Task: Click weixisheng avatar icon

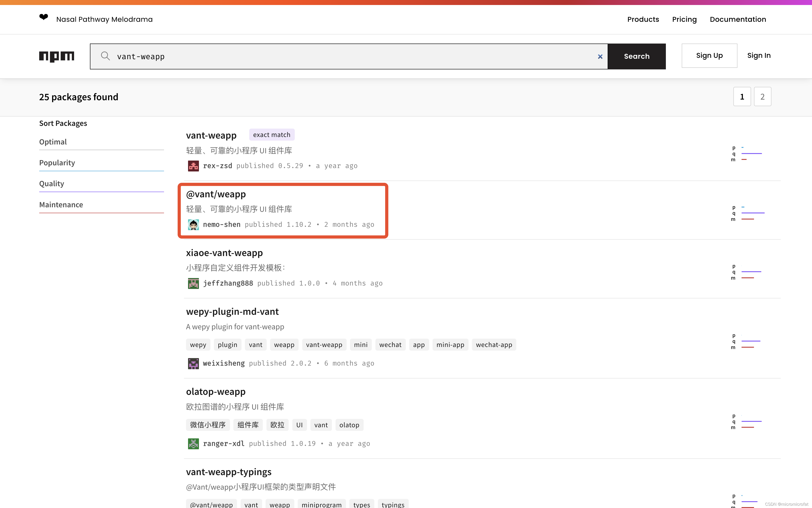Action: (193, 363)
